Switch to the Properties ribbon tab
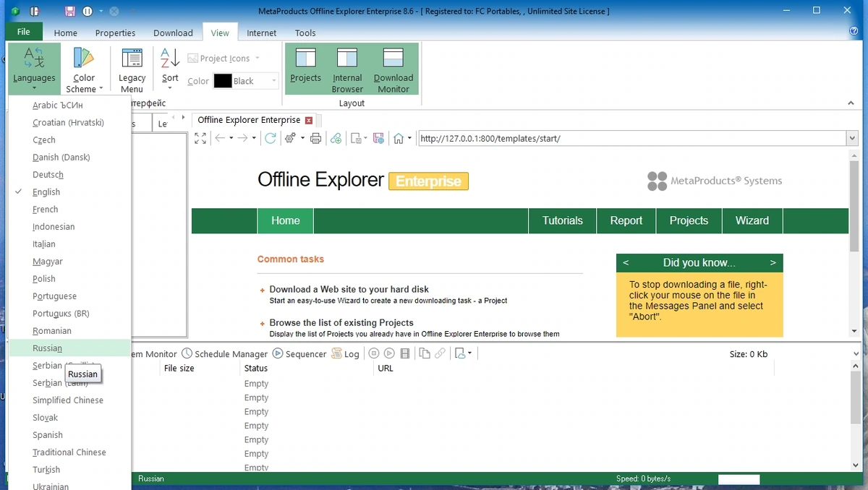Image resolution: width=868 pixels, height=490 pixels. (x=115, y=33)
